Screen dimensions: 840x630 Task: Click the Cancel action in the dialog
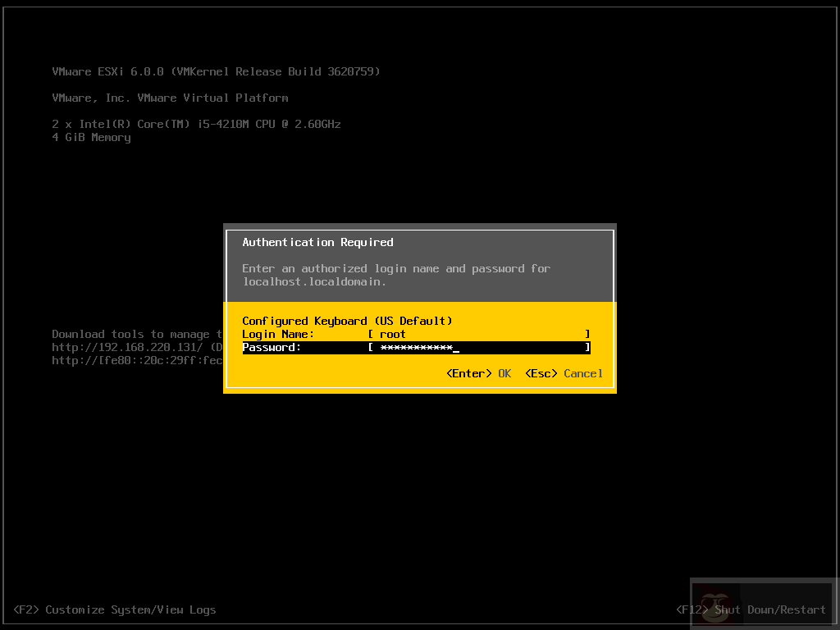(582, 373)
